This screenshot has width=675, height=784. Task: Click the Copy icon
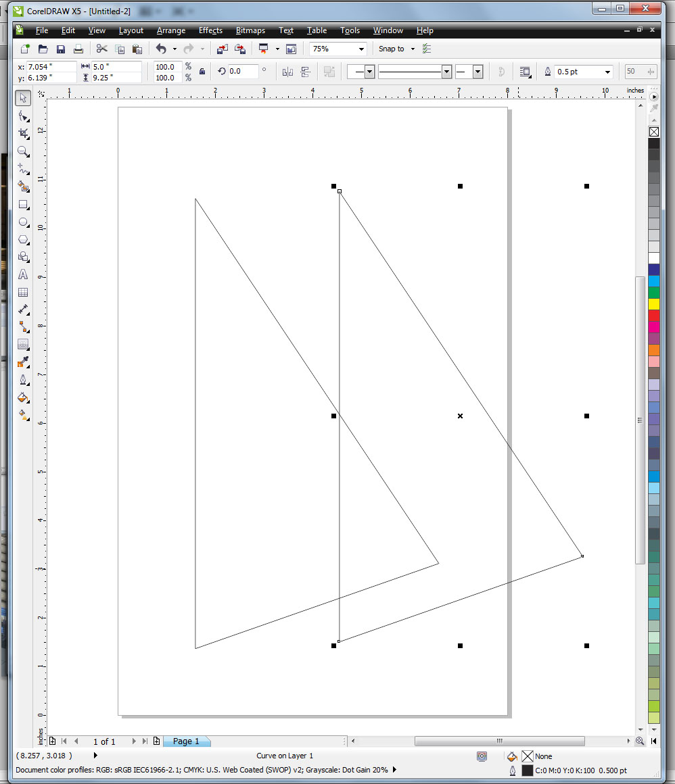click(120, 49)
